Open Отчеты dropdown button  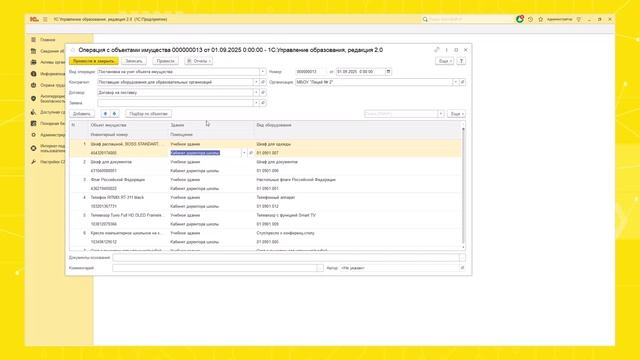pos(198,61)
